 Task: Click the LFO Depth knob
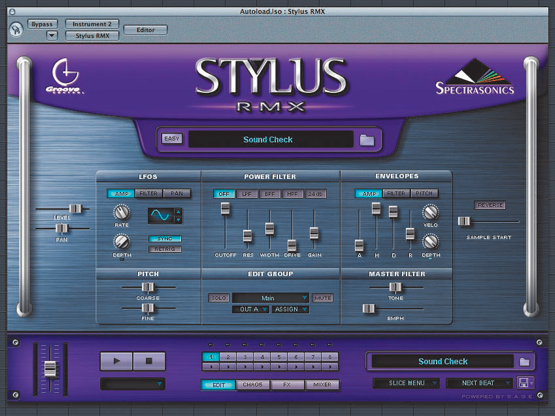point(121,242)
